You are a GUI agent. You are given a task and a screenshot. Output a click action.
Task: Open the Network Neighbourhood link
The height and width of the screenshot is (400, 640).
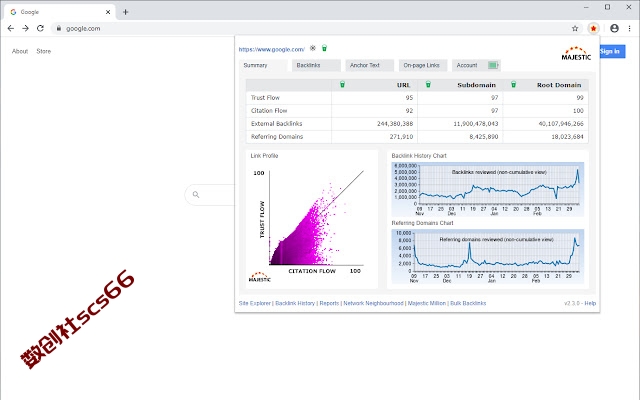[373, 303]
